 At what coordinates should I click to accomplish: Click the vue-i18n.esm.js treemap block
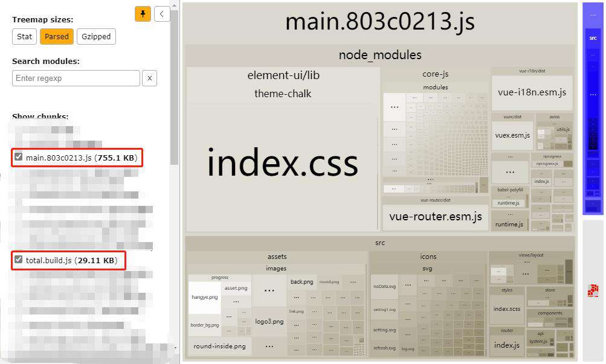tap(532, 92)
